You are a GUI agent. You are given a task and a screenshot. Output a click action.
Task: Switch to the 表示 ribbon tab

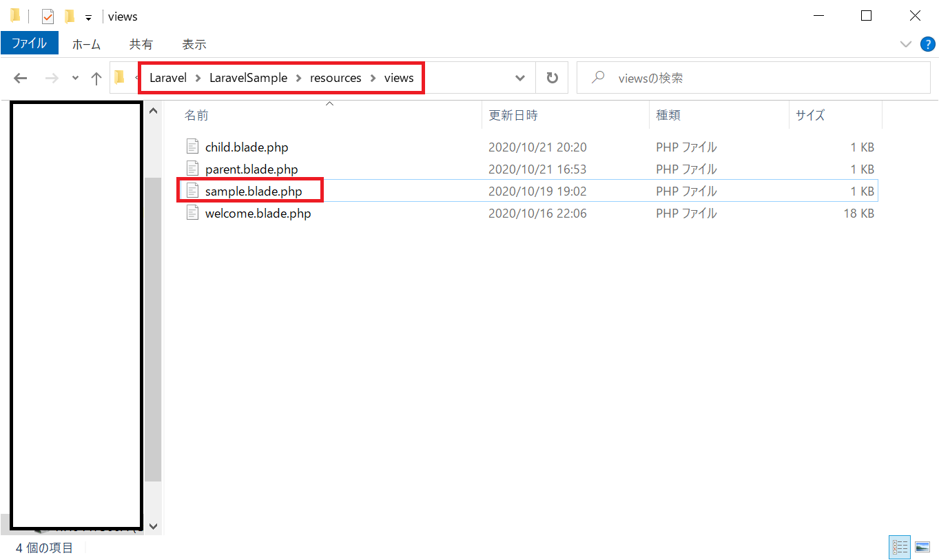click(194, 44)
